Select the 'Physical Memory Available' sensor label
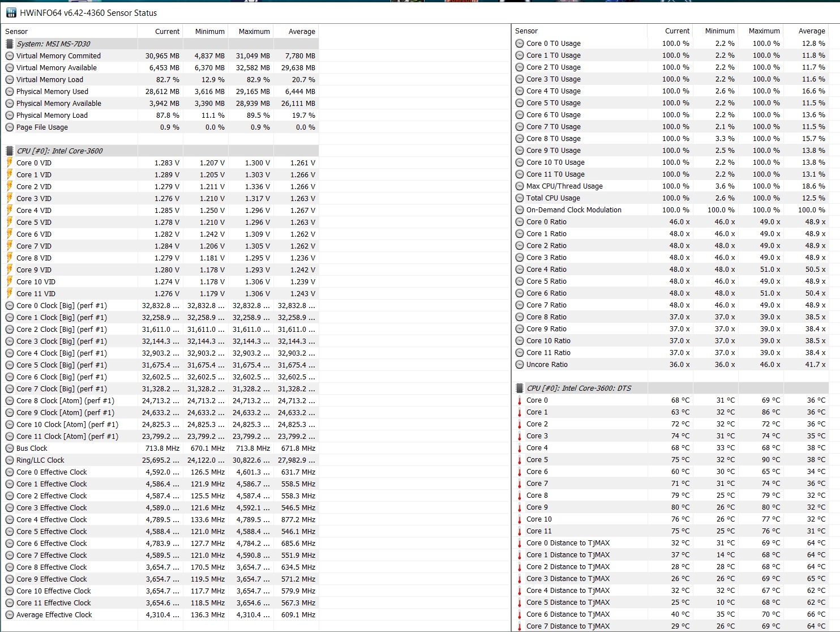 (x=59, y=103)
